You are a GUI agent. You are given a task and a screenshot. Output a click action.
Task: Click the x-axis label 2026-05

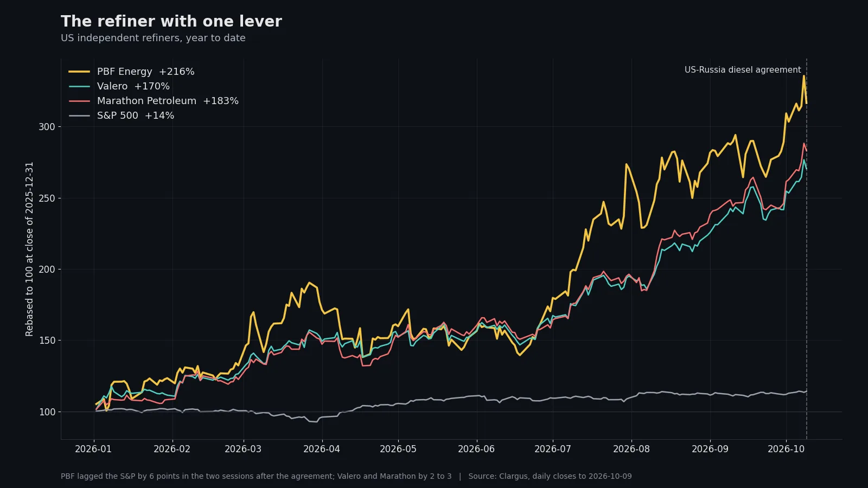tap(398, 449)
